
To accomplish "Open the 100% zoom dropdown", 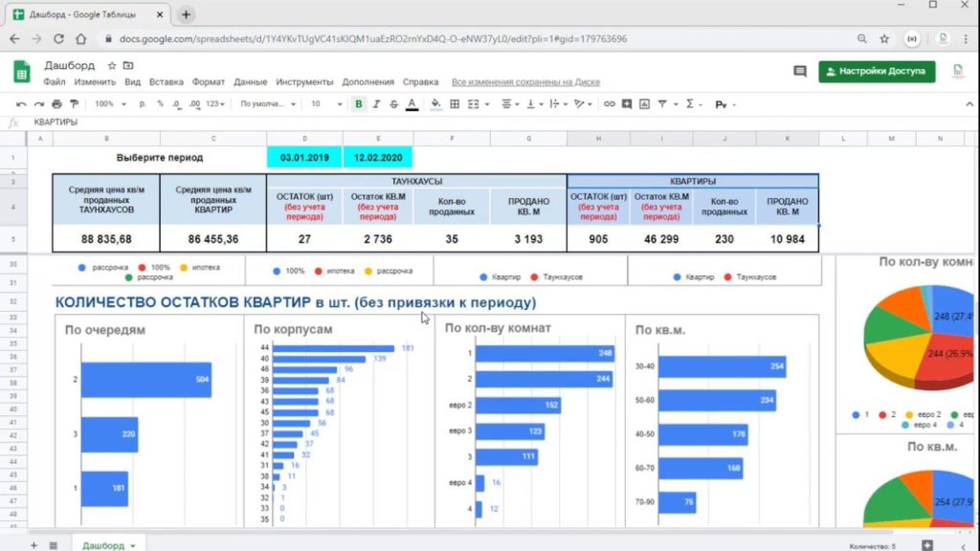I will tap(108, 104).
